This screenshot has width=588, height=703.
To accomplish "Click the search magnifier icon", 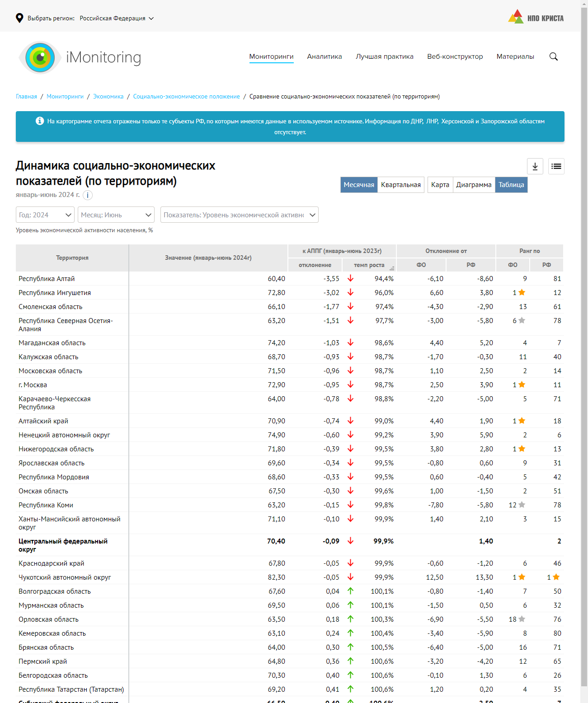I will (553, 56).
